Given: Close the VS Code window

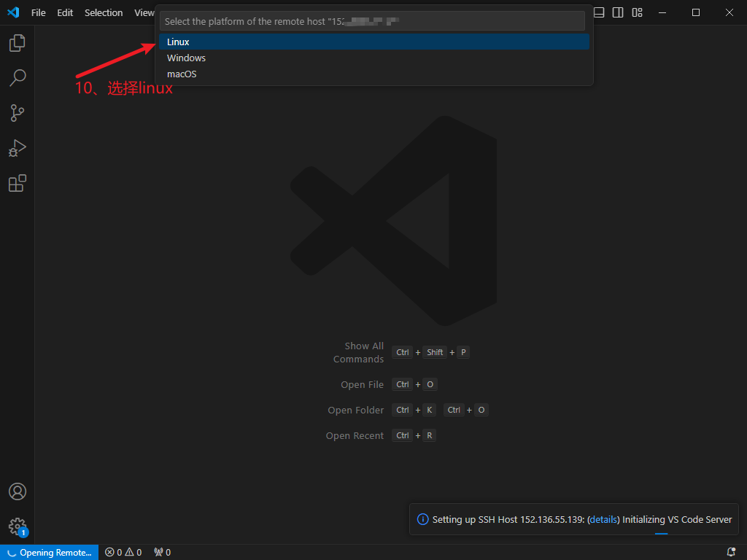Looking at the screenshot, I should click(729, 12).
